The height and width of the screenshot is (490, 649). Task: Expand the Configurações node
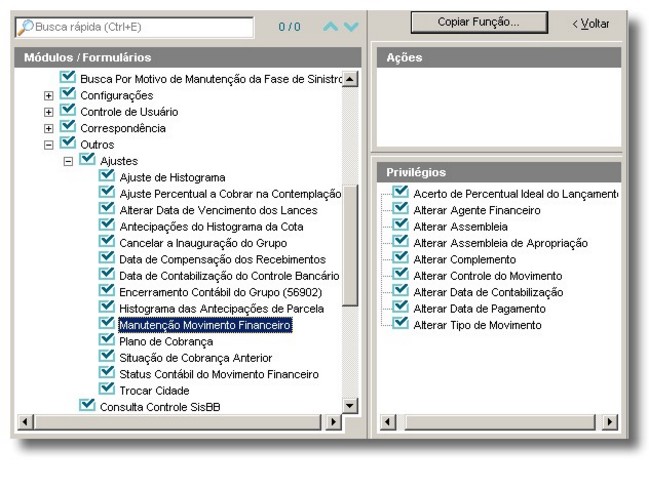(x=48, y=96)
